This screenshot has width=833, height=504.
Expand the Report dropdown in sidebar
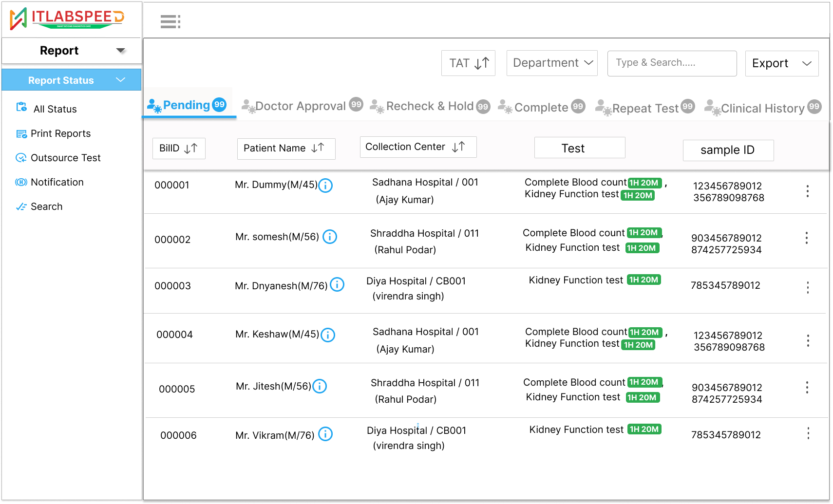coord(121,51)
